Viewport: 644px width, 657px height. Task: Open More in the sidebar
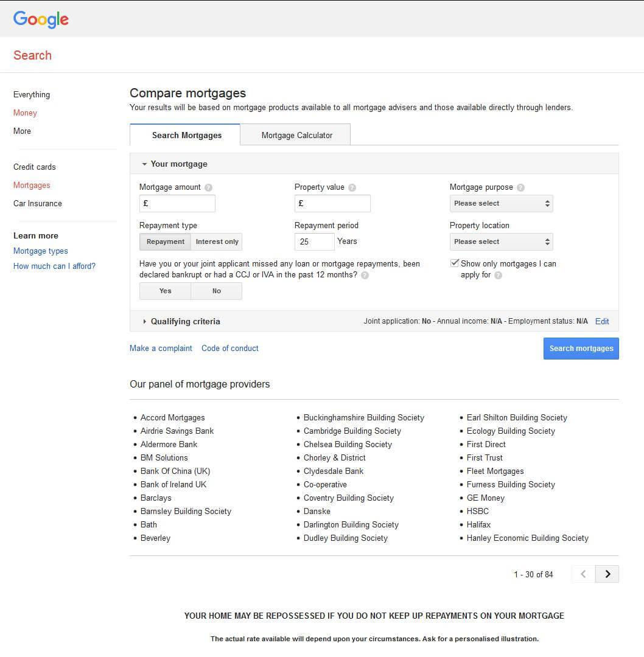(22, 131)
